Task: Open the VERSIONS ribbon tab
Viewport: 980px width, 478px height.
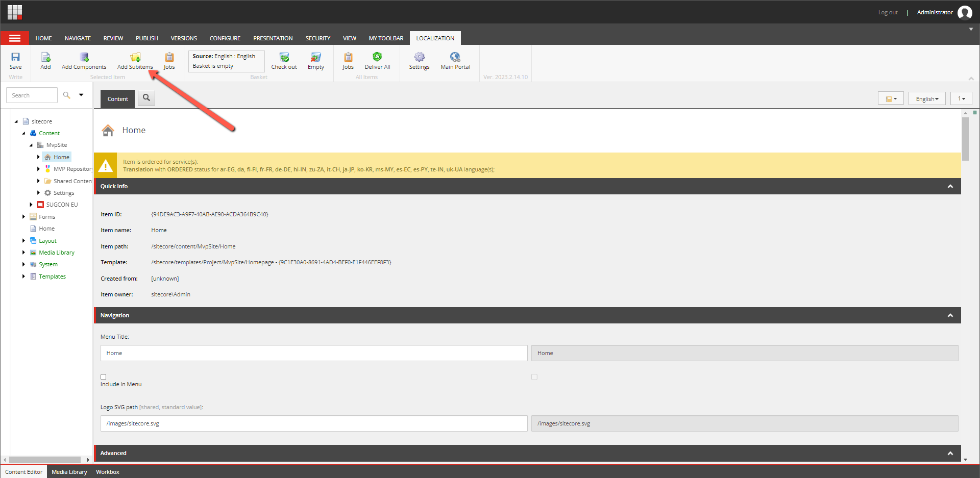Action: click(x=184, y=38)
